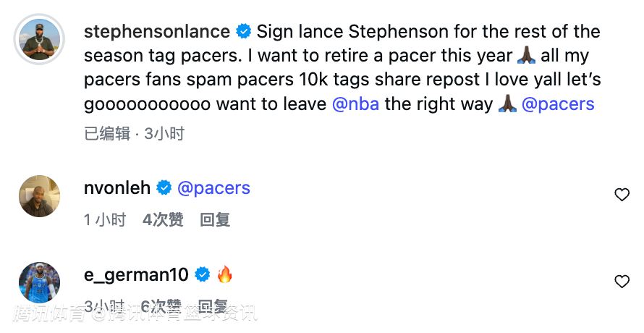Visit the nvonleh username profile link
644x333 pixels.
pyautogui.click(x=117, y=188)
